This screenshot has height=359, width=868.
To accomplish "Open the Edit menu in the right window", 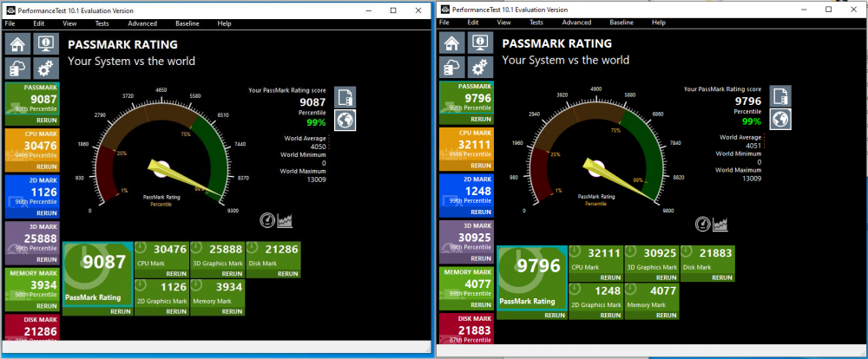I will coord(473,23).
